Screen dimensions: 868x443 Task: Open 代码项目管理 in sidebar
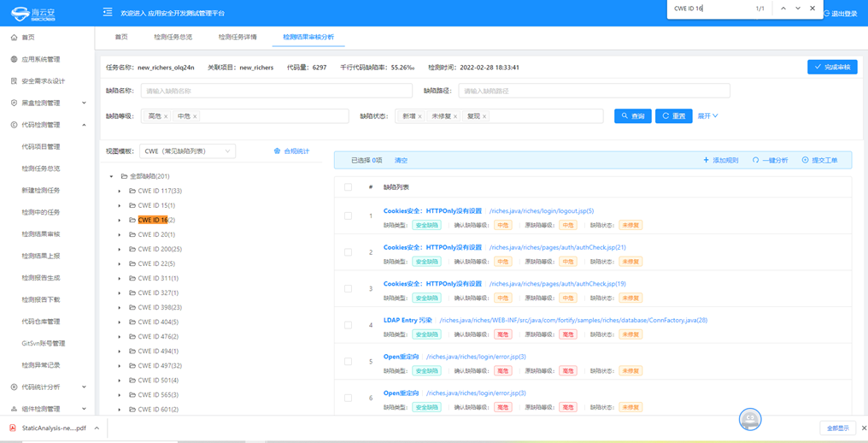click(40, 147)
